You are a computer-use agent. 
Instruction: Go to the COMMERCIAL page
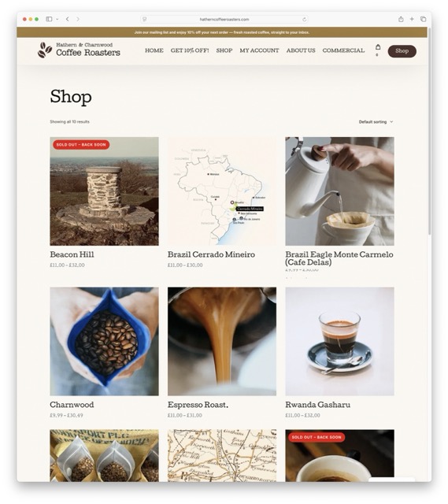click(343, 50)
